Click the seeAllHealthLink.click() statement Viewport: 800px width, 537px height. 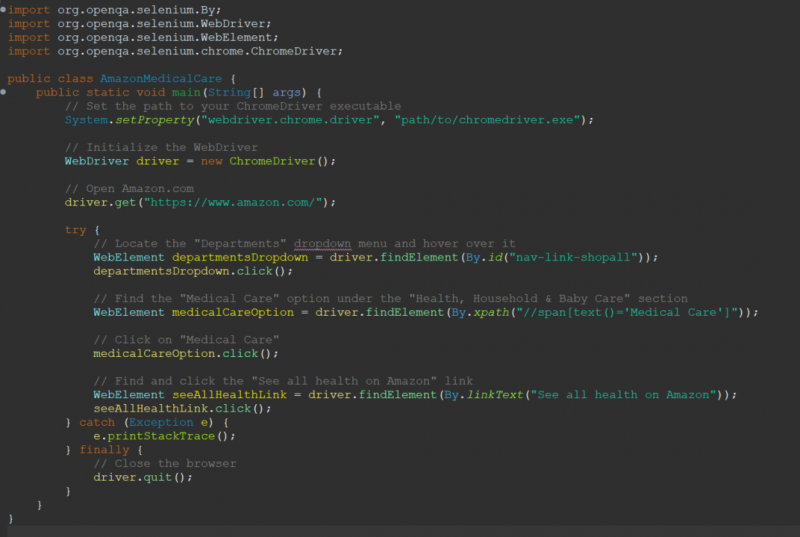[x=182, y=409]
